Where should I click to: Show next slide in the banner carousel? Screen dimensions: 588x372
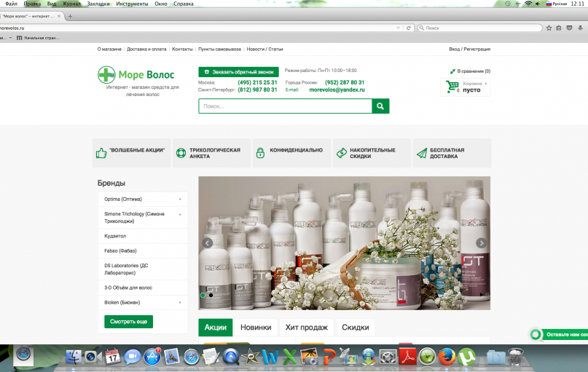(x=481, y=242)
